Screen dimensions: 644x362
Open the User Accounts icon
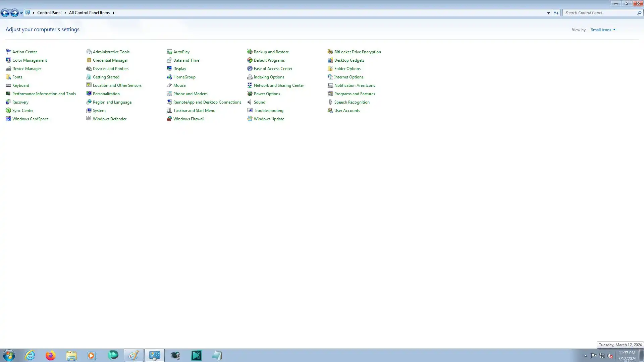[x=330, y=111]
